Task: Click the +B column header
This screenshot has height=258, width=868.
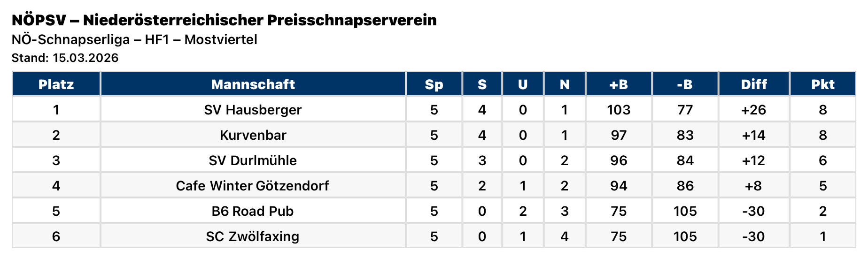Action: (x=618, y=84)
